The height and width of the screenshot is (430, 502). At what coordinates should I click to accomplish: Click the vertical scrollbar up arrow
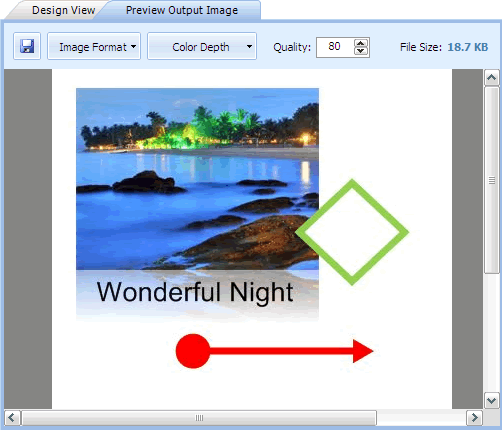click(x=492, y=78)
